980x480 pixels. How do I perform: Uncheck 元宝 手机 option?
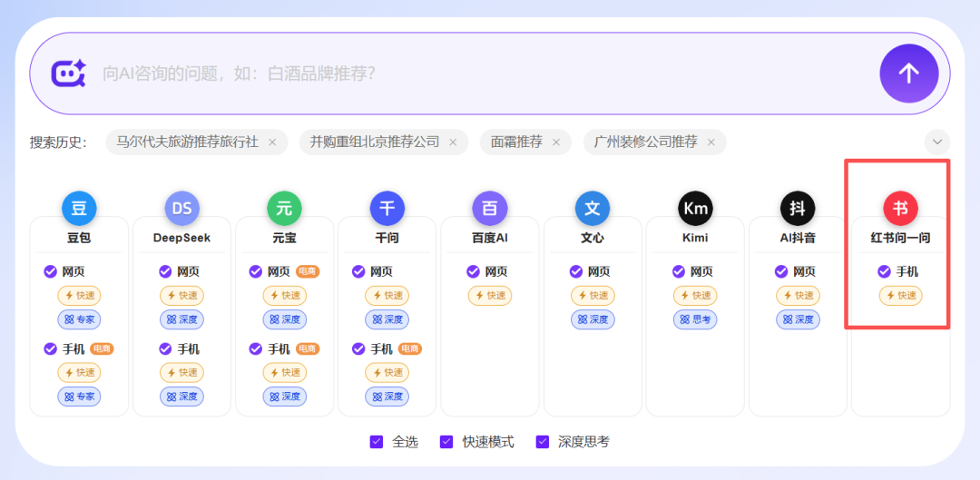point(255,348)
